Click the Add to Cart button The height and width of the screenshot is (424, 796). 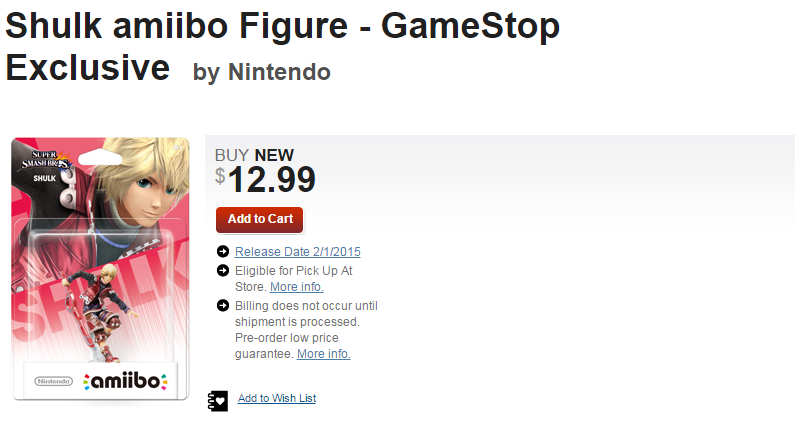tap(259, 219)
